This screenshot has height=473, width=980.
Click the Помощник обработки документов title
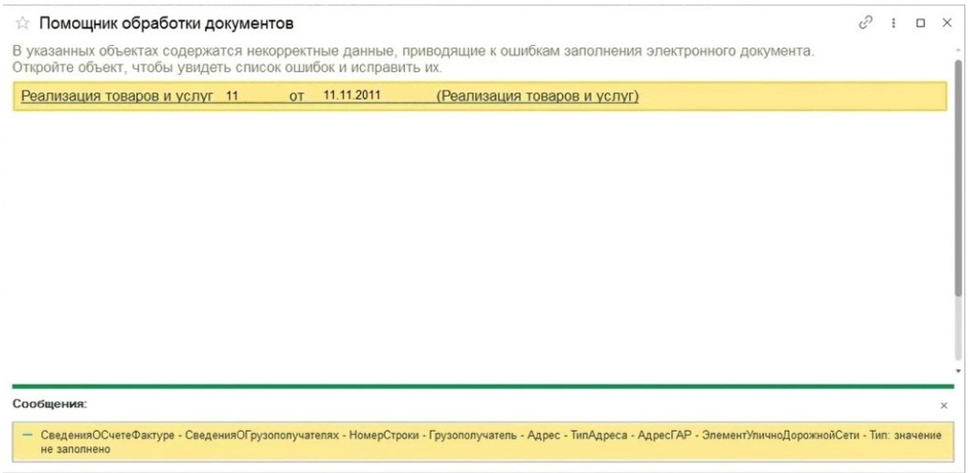coord(167,24)
